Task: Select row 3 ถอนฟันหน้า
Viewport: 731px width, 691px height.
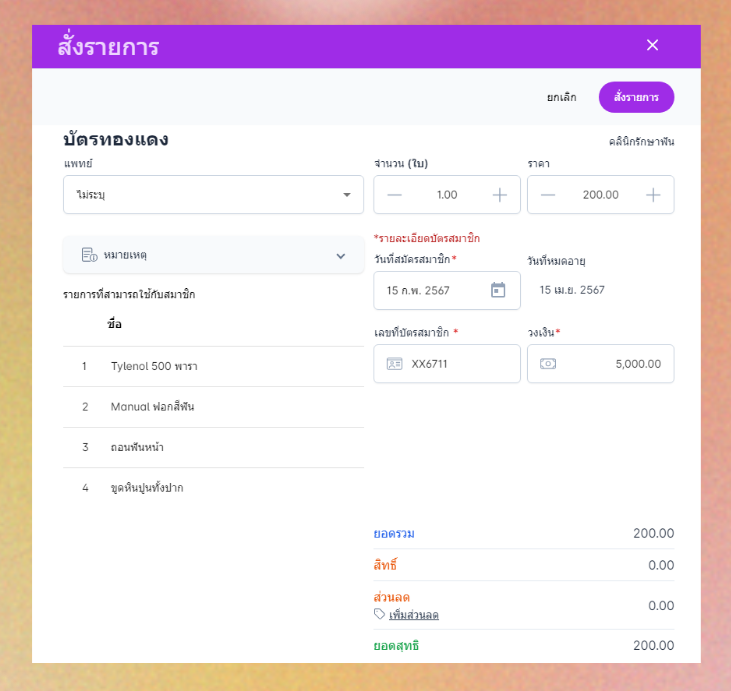Action: (214, 448)
